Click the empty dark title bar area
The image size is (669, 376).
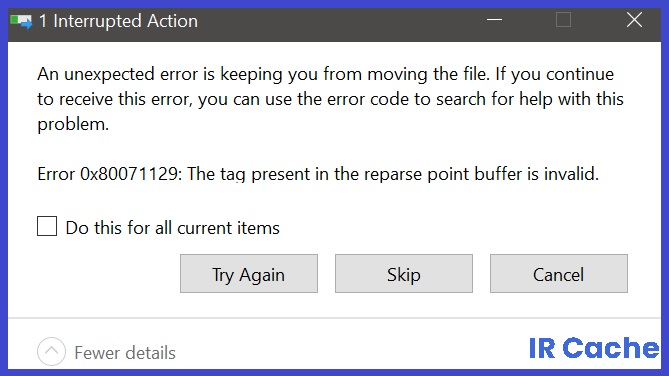[341, 21]
